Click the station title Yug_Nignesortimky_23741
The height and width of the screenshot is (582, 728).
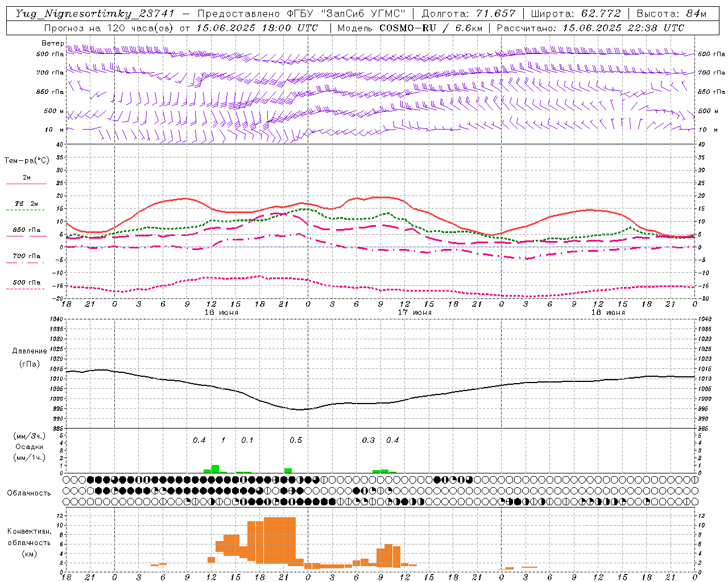(95, 14)
